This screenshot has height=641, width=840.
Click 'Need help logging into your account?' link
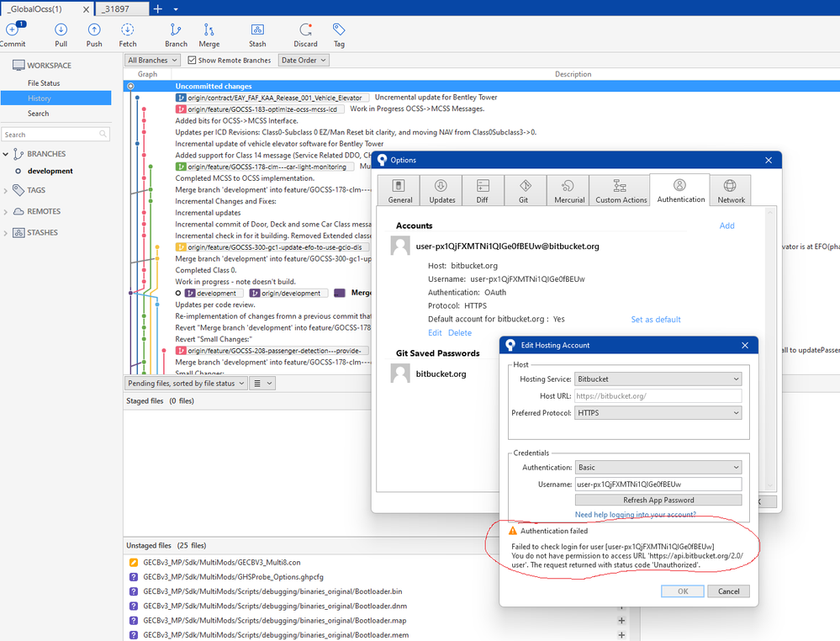point(635,514)
